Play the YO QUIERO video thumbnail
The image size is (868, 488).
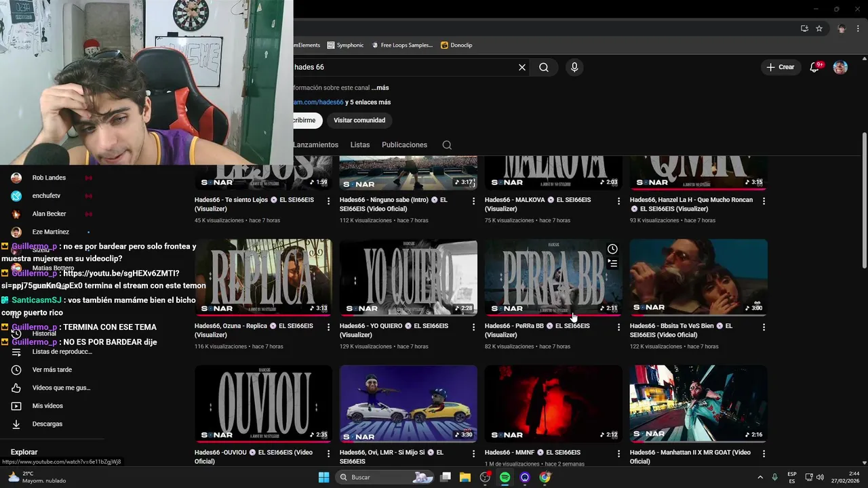pyautogui.click(x=408, y=277)
